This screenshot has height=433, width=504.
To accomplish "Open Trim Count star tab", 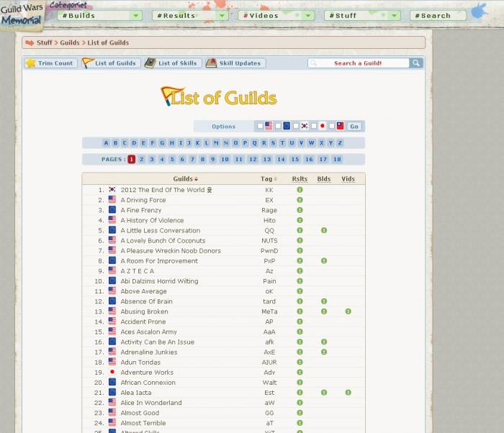I will tap(50, 63).
